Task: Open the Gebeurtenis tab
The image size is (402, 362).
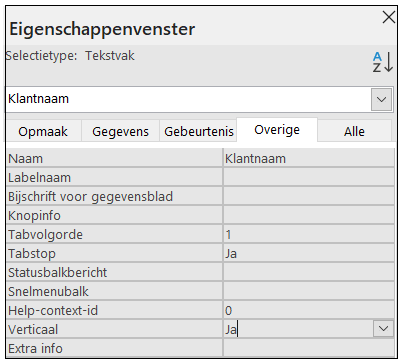Action: click(x=198, y=131)
